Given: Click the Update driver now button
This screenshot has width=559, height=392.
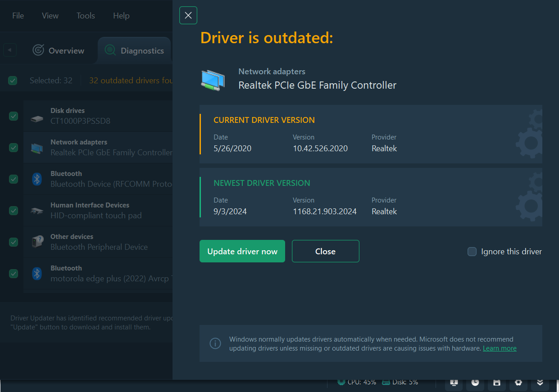Looking at the screenshot, I should [x=242, y=251].
